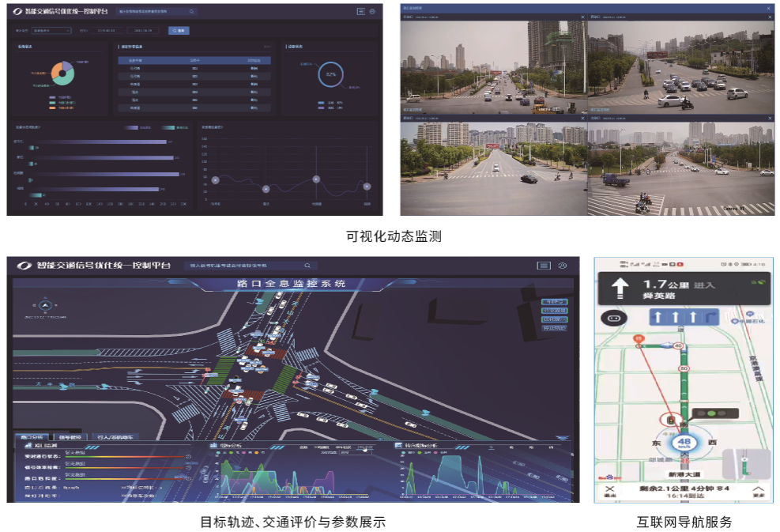This screenshot has height=532, width=780.
Task: Close the top-right camera video feed
Action: coord(769,17)
